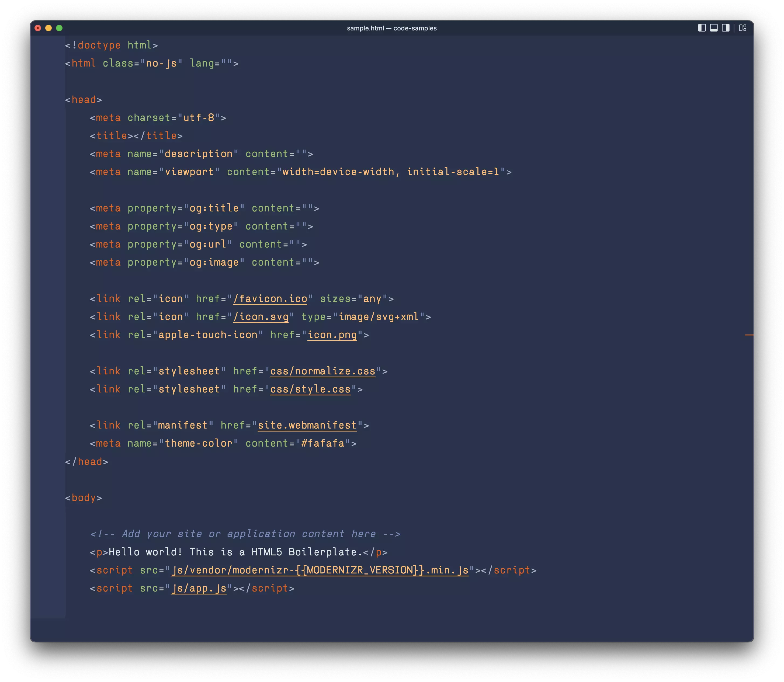Viewport: 784px width, 682px height.
Task: Click the 'lang' attribute on html tag
Action: (202, 63)
